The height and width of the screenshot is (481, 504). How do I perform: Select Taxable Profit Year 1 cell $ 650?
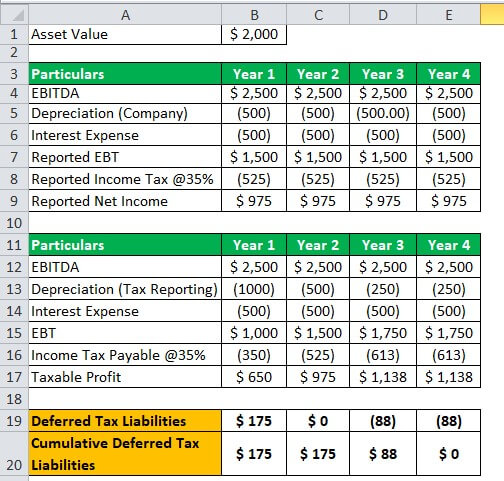[x=254, y=377]
